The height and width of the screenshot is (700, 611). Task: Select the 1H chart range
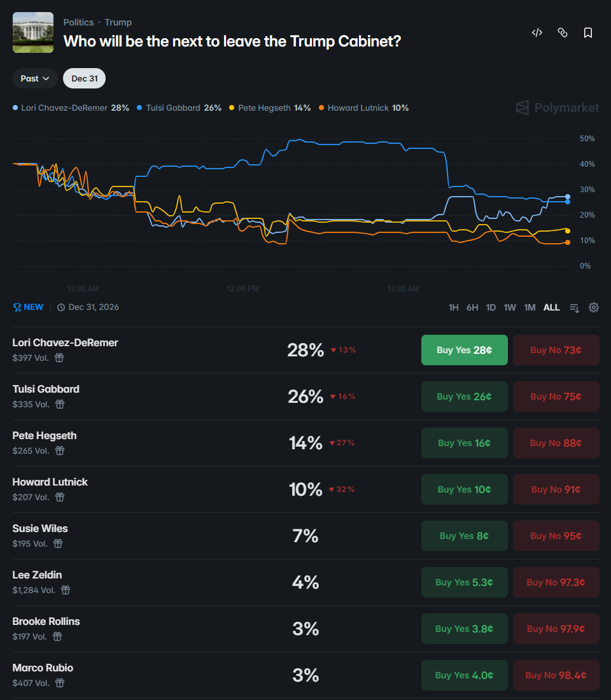click(453, 307)
